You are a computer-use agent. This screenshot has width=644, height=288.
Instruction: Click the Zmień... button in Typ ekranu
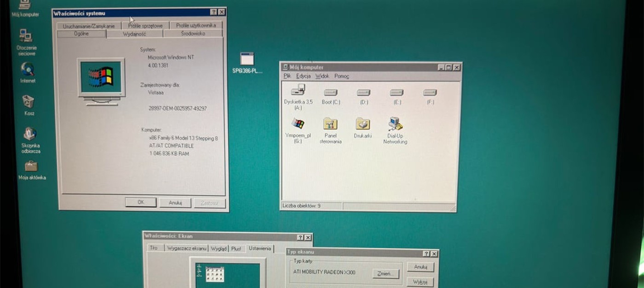click(385, 274)
